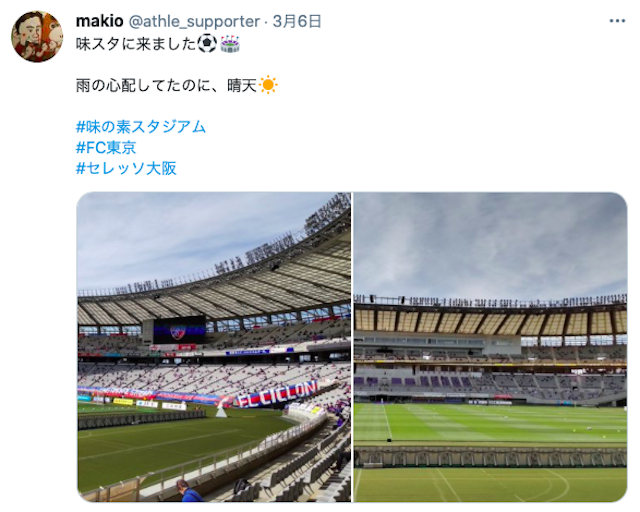
Task: Click the sun emoji after 晴天
Action: (268, 85)
